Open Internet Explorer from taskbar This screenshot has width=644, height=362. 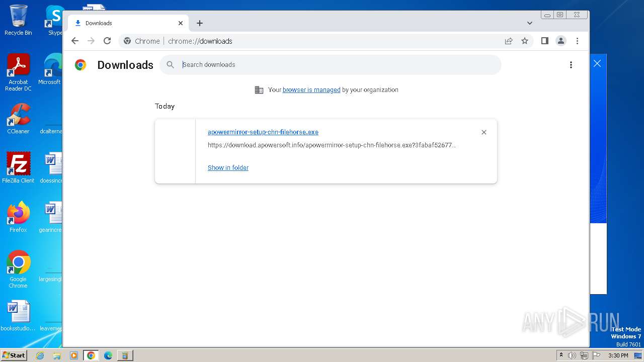click(40, 355)
